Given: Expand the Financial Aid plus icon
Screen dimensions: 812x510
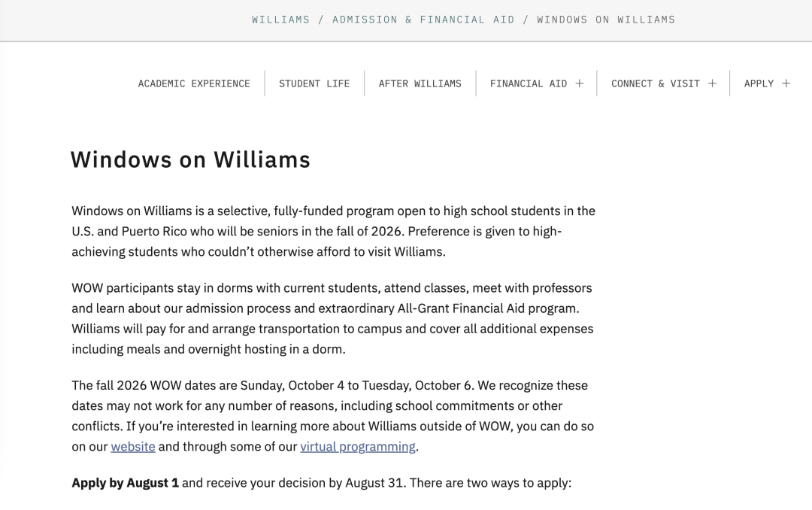Looking at the screenshot, I should (x=580, y=83).
